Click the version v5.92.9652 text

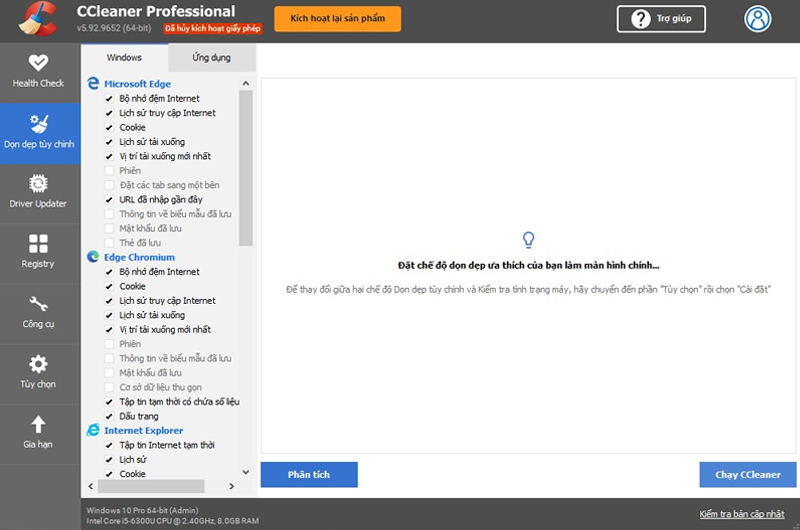[114, 28]
